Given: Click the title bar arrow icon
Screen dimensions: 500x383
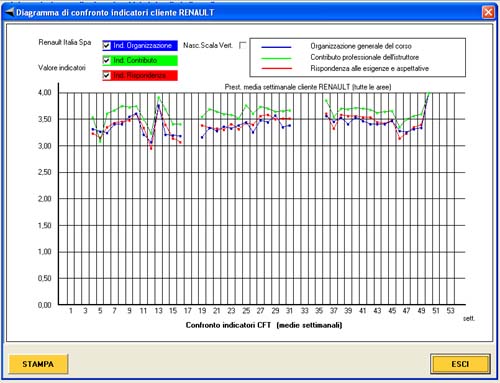Looking at the screenshot, I should pos(10,12).
